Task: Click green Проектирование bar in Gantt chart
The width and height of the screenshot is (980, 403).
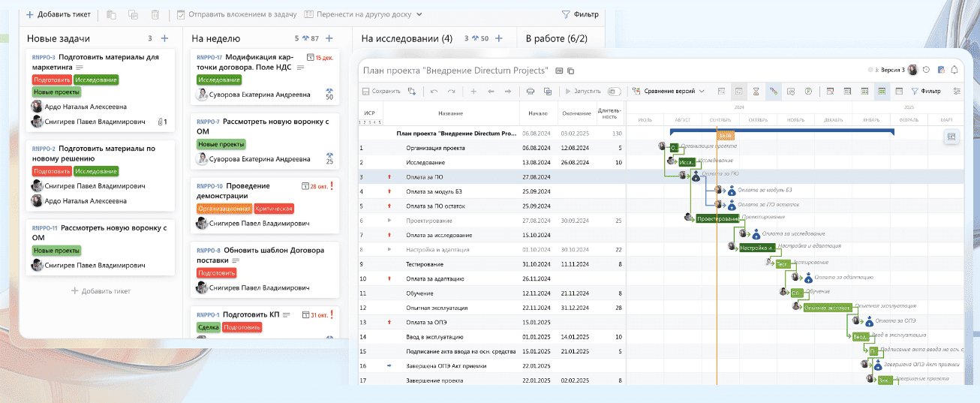Action: (717, 219)
